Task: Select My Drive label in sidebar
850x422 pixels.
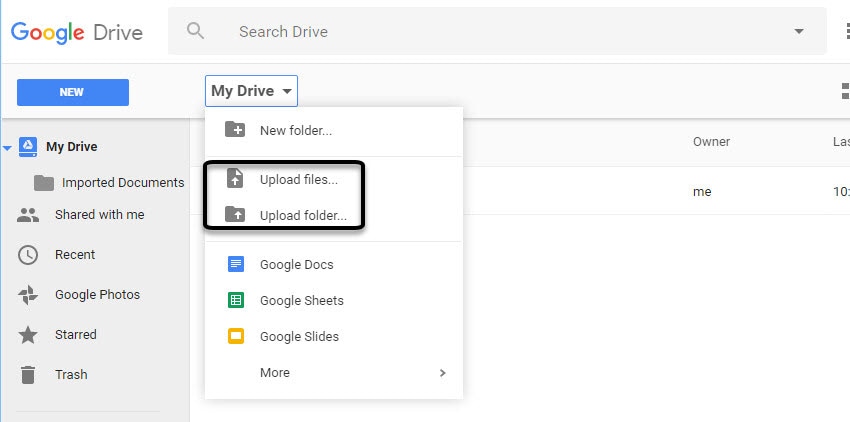Action: [x=72, y=147]
